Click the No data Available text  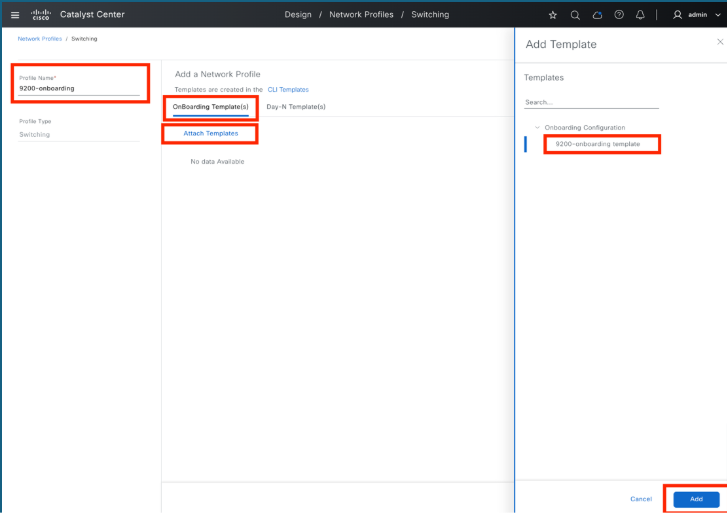(217, 161)
